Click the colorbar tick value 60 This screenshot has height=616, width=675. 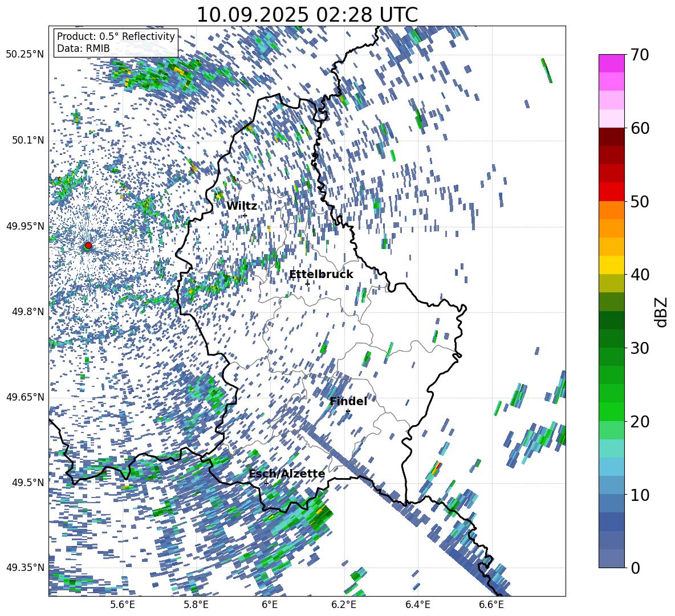(639, 128)
